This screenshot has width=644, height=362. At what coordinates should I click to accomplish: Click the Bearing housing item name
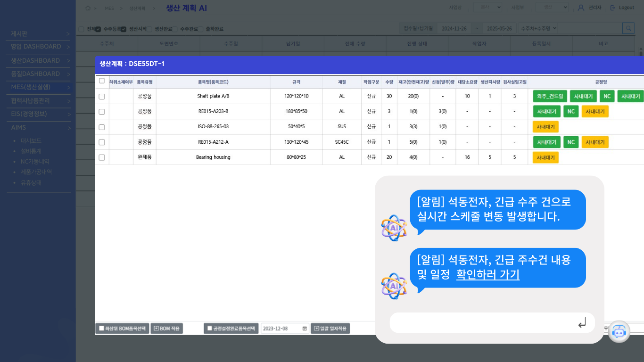[213, 157]
